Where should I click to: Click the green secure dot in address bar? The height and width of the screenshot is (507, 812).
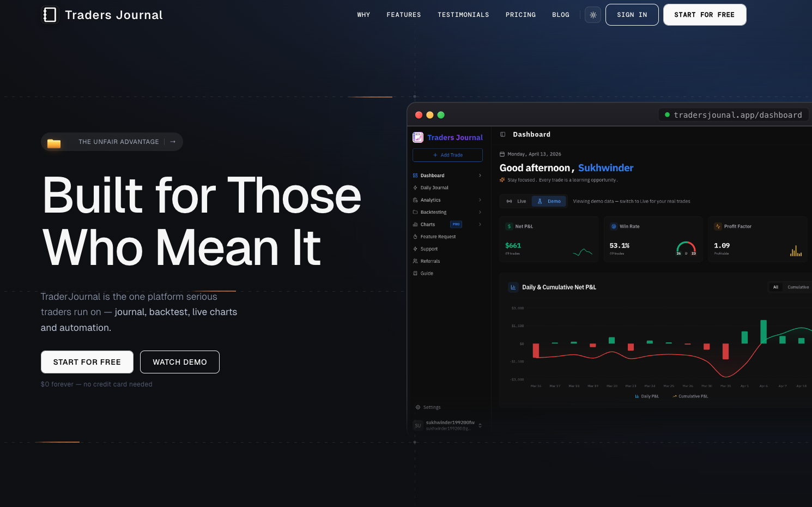click(667, 115)
